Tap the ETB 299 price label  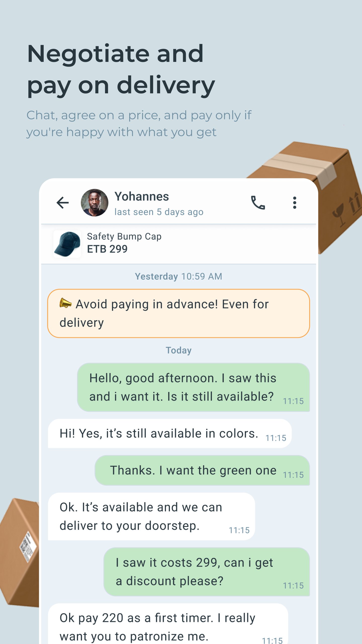(107, 249)
